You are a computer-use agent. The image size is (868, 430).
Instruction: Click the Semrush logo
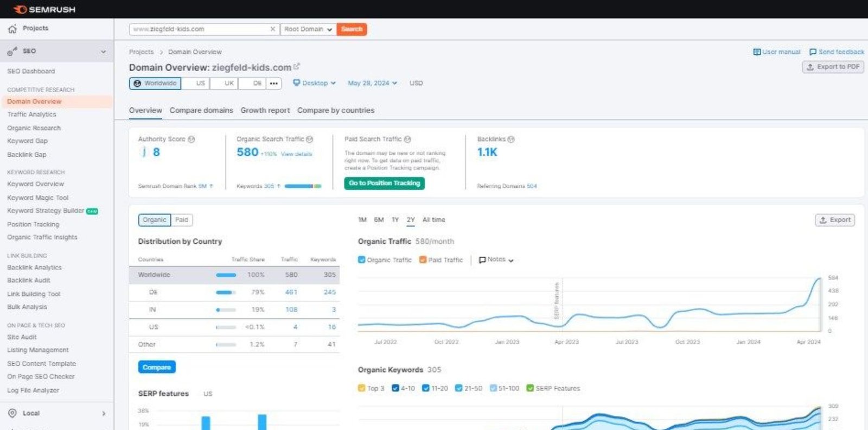click(44, 9)
